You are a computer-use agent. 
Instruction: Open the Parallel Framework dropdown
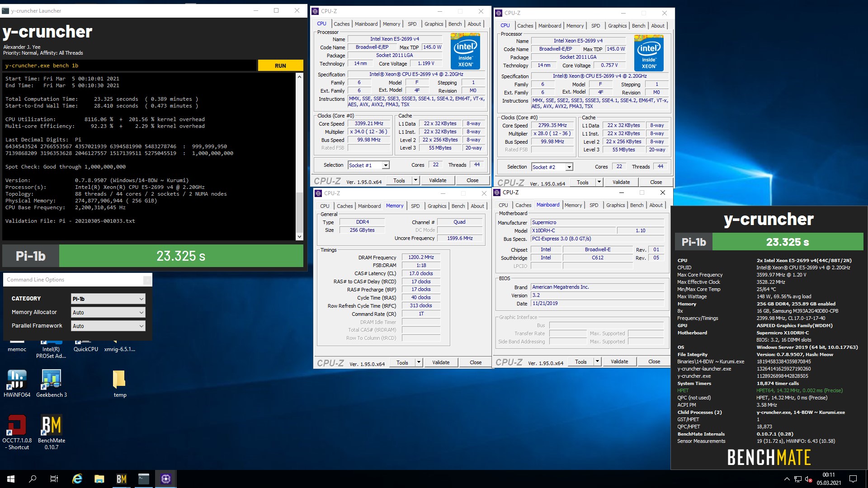point(108,326)
